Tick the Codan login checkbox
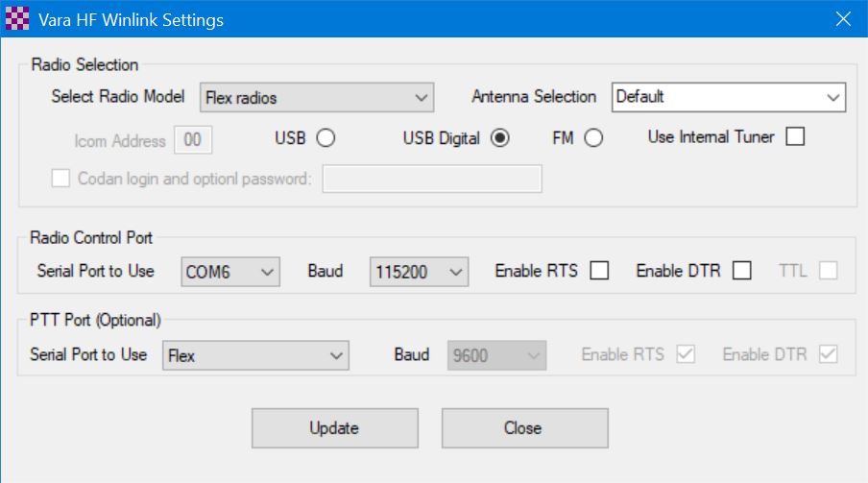868x483 pixels. [x=60, y=179]
